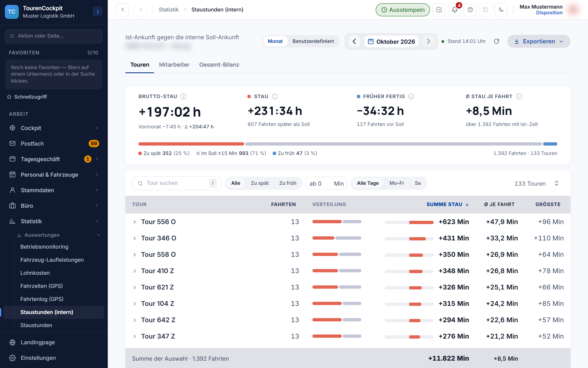The height and width of the screenshot is (368, 588).
Task: Open the task checklist icon
Action: click(x=439, y=10)
